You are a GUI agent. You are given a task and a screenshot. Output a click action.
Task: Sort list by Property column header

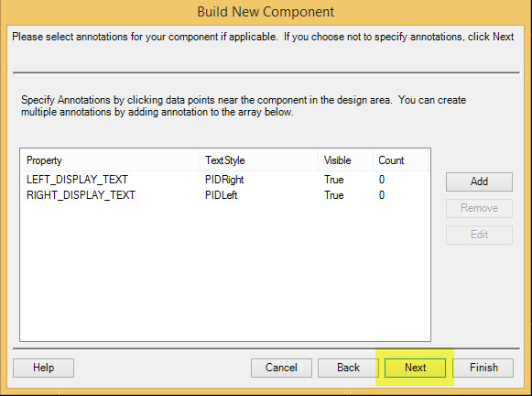110,160
